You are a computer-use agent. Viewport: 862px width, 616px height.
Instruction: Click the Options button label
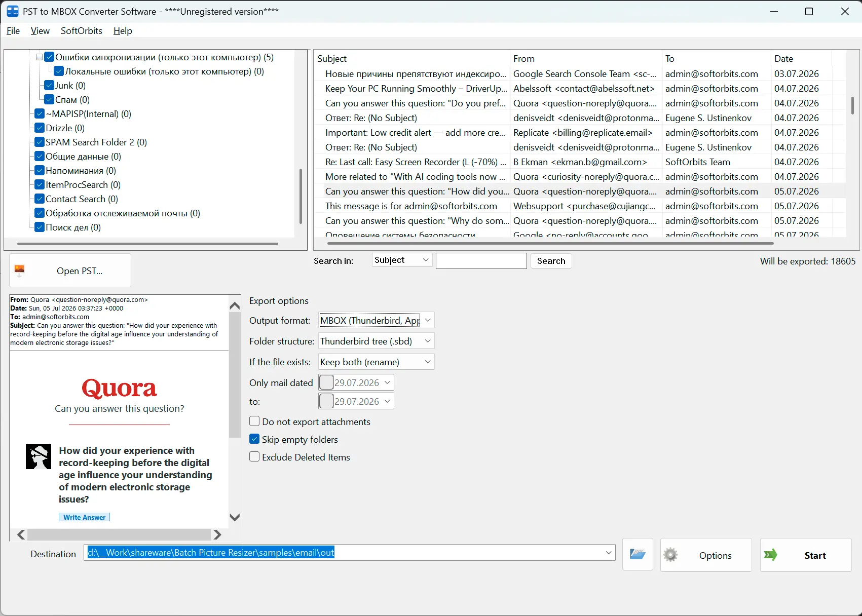coord(715,556)
